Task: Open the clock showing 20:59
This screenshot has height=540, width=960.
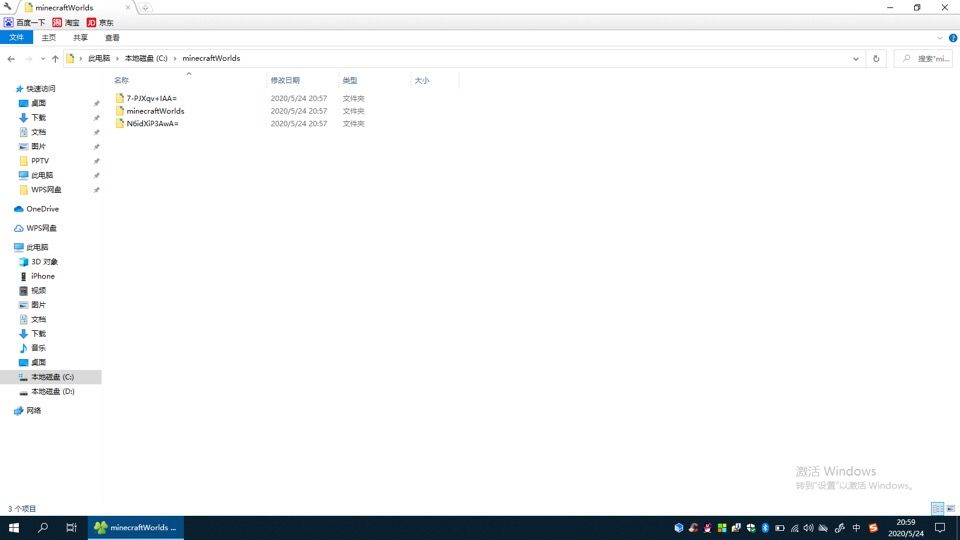Action: tap(906, 528)
